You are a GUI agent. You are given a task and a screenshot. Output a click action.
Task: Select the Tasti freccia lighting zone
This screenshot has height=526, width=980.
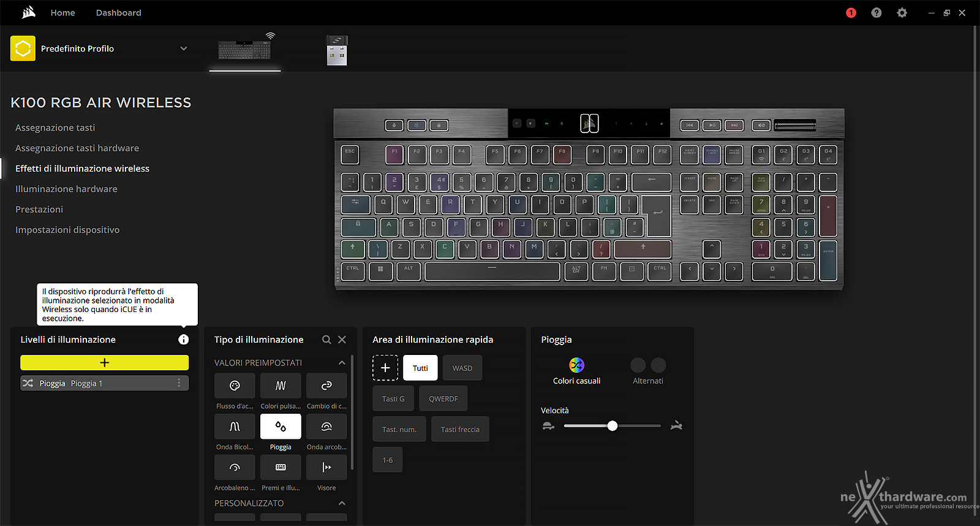tap(460, 429)
